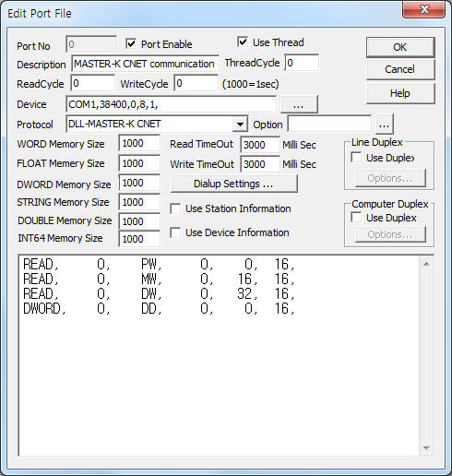Disable the Use Thread checkbox
The width and height of the screenshot is (452, 476).
pyautogui.click(x=243, y=42)
